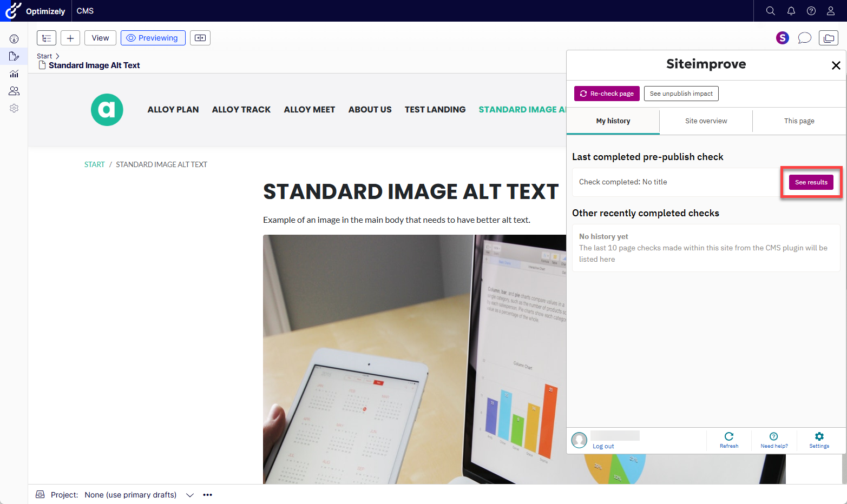The width and height of the screenshot is (847, 504).
Task: Open the STANDARD IMAGE menu item
Action: point(522,110)
